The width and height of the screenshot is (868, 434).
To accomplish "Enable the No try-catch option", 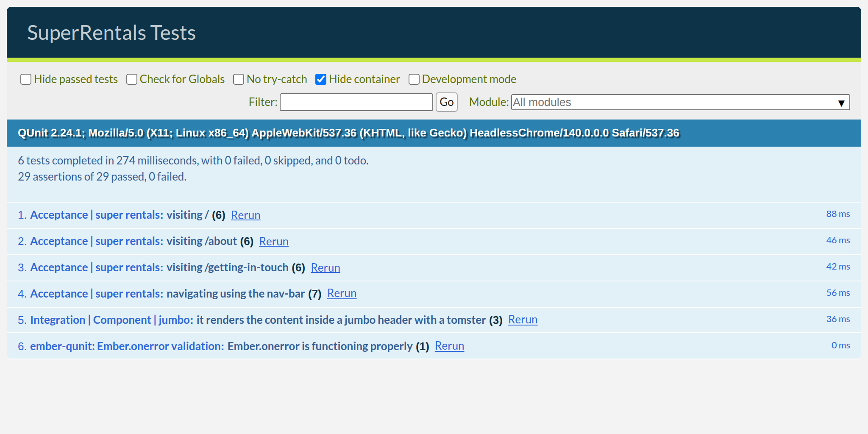I will point(239,79).
